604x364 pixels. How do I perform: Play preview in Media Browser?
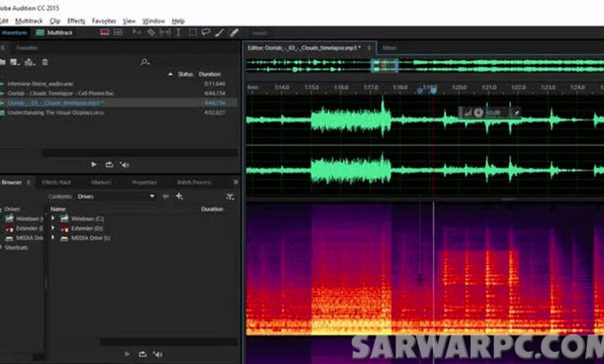127,354
